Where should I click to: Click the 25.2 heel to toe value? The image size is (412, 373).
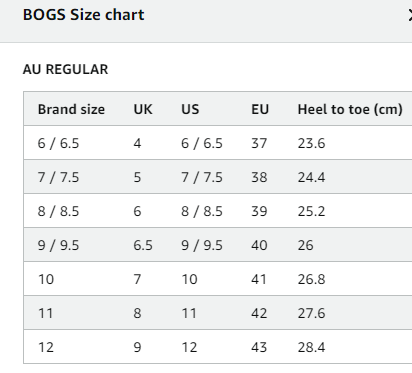pos(311,211)
